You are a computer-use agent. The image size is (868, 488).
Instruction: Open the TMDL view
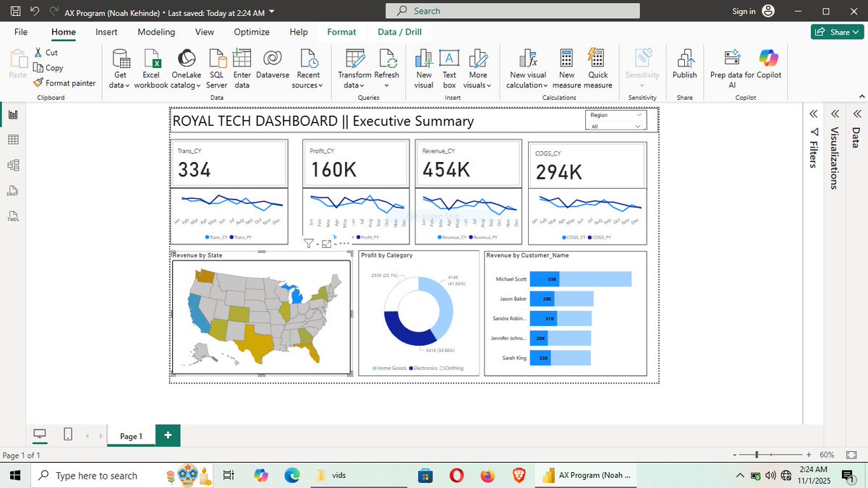tap(12, 214)
